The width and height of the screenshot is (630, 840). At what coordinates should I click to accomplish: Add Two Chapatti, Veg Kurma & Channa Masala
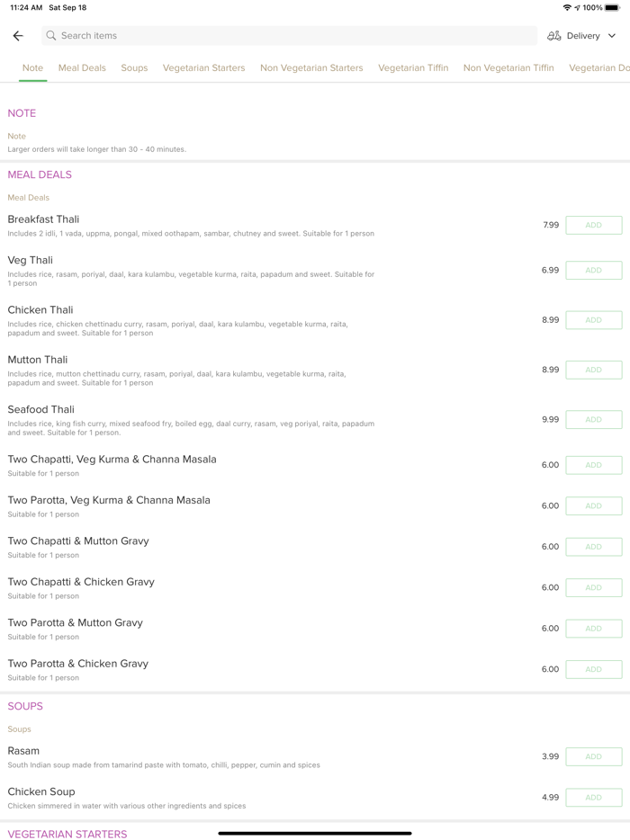pyautogui.click(x=593, y=465)
